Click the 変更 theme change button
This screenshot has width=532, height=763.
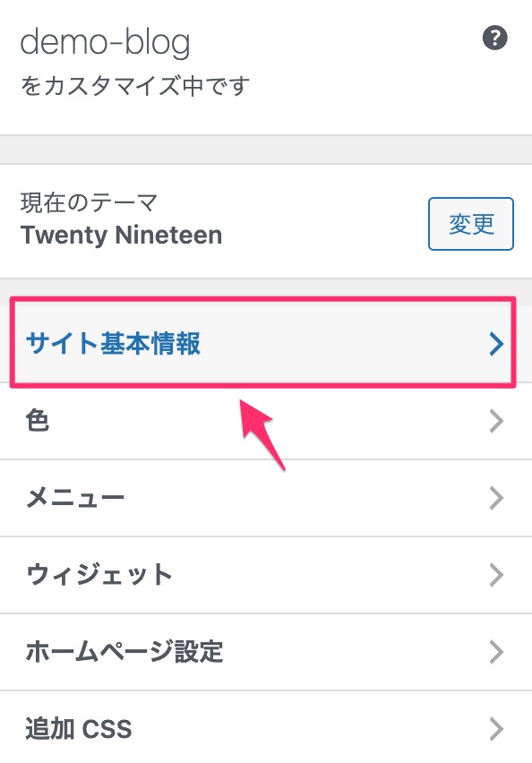tap(471, 224)
